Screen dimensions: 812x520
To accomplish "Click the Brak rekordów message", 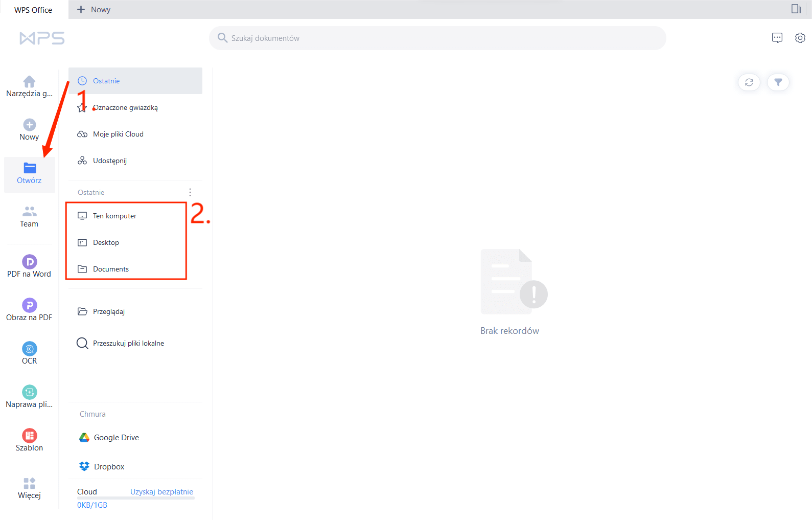I will [509, 331].
